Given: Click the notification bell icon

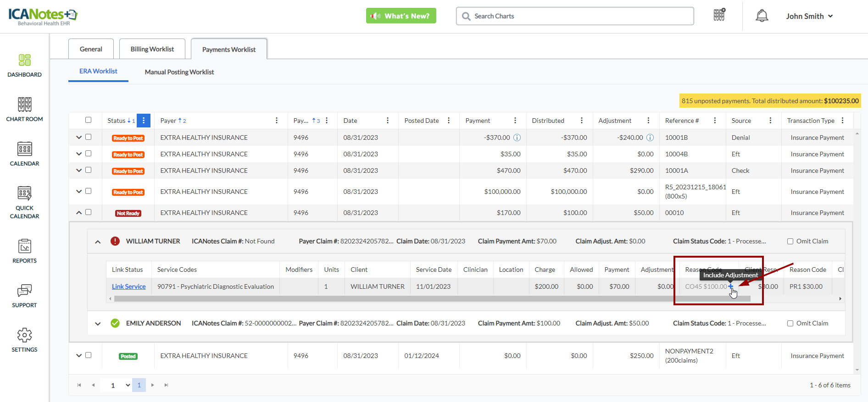Looking at the screenshot, I should [x=762, y=16].
